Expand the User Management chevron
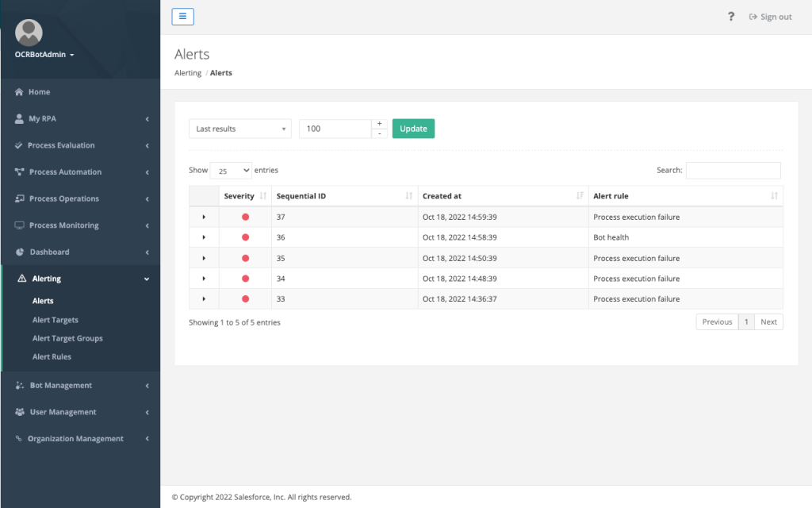The width and height of the screenshot is (812, 508). (147, 412)
